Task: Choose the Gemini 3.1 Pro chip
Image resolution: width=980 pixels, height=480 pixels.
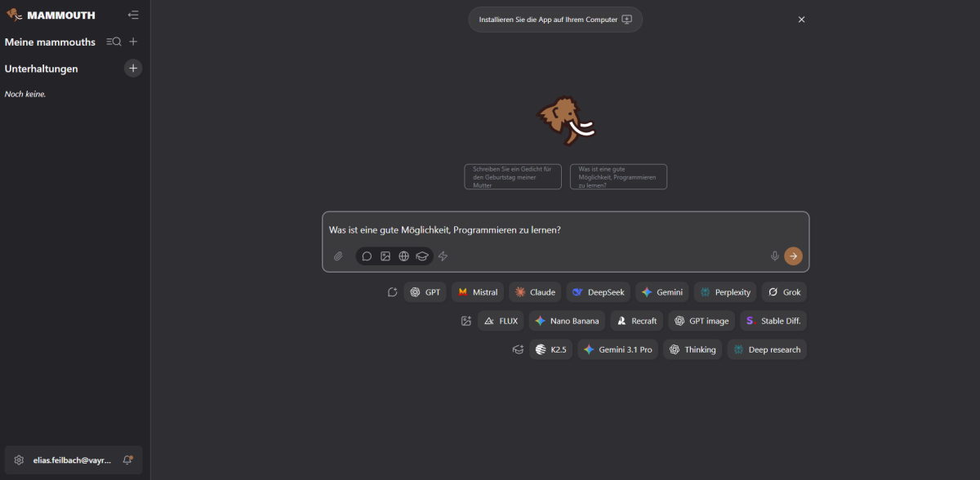Action: 617,349
